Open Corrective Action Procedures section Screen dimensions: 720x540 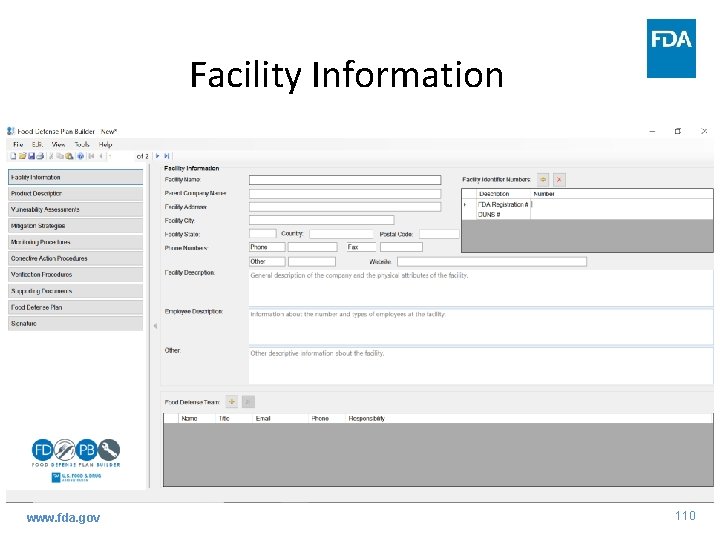[x=75, y=259]
